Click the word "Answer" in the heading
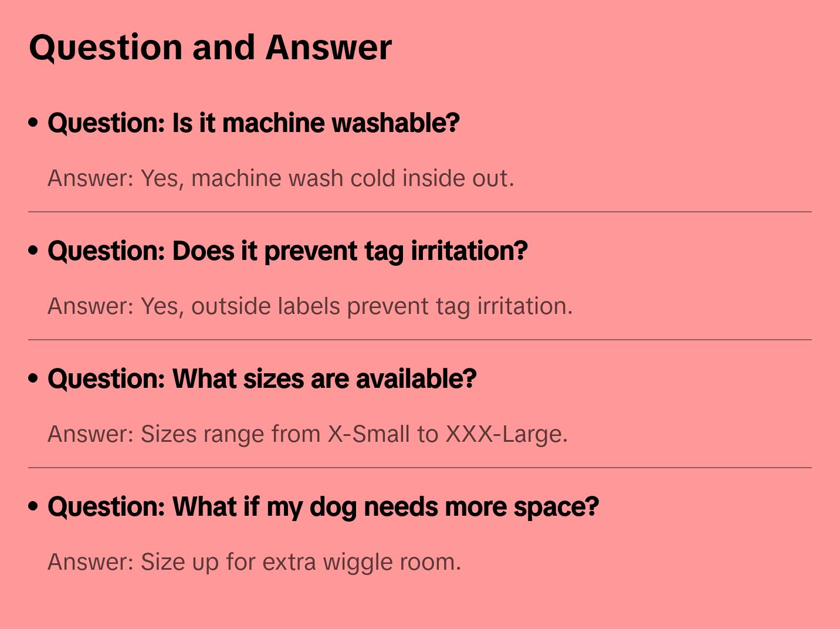Screen dimensions: 840x629 coord(328,48)
